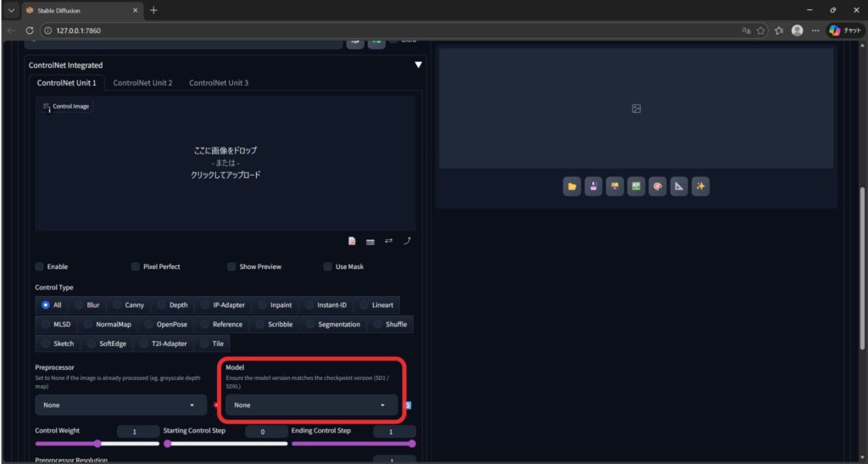Click the Control Weight slider

click(x=97, y=444)
